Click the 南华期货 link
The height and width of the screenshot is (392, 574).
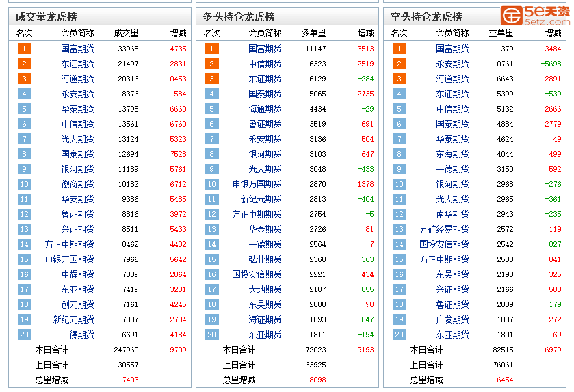[x=452, y=214]
